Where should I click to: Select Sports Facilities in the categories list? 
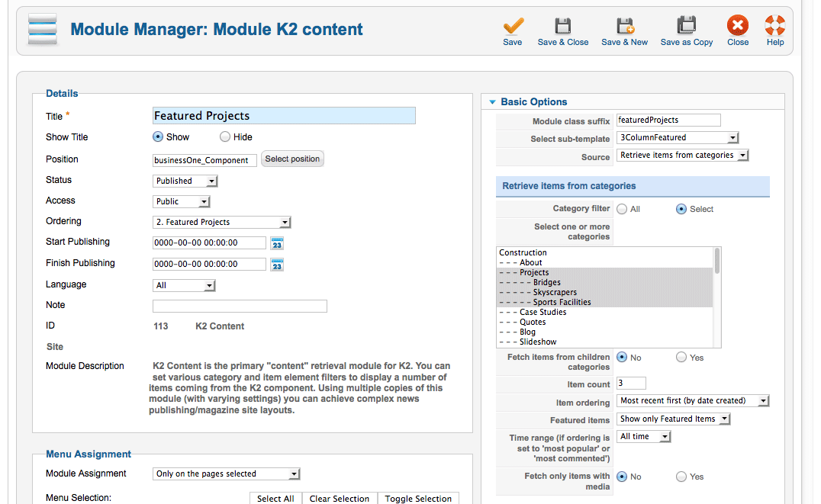click(x=605, y=303)
